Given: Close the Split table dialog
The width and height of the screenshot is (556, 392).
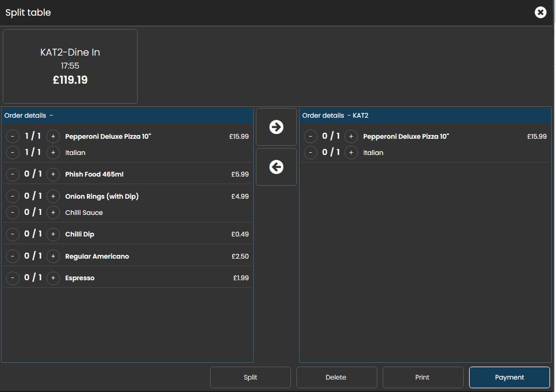Looking at the screenshot, I should (540, 12).
